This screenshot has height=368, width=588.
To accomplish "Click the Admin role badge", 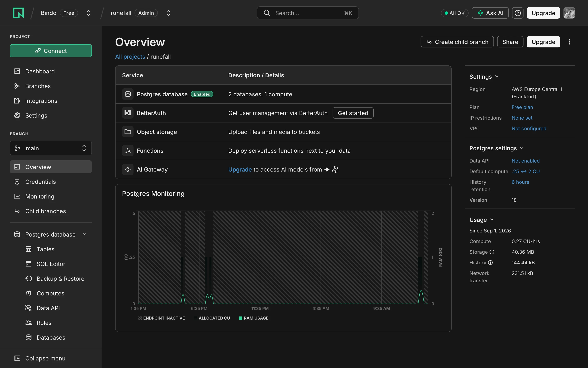I will point(146,13).
